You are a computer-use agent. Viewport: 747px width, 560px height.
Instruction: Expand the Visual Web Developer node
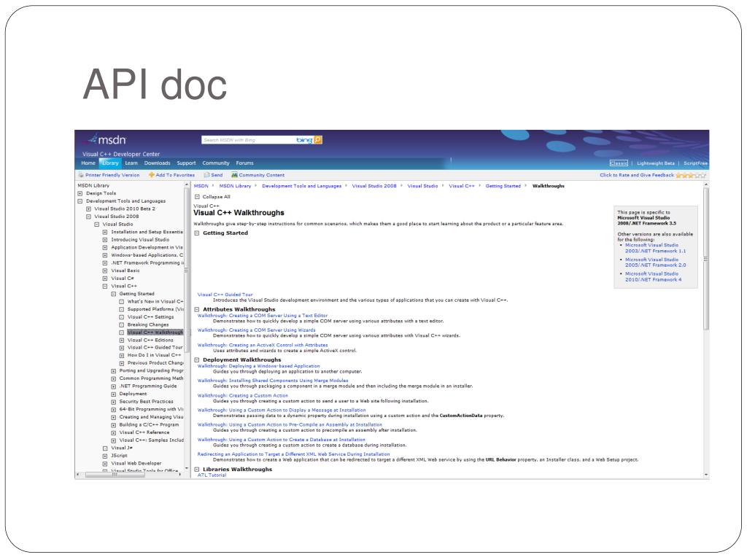pos(105,463)
